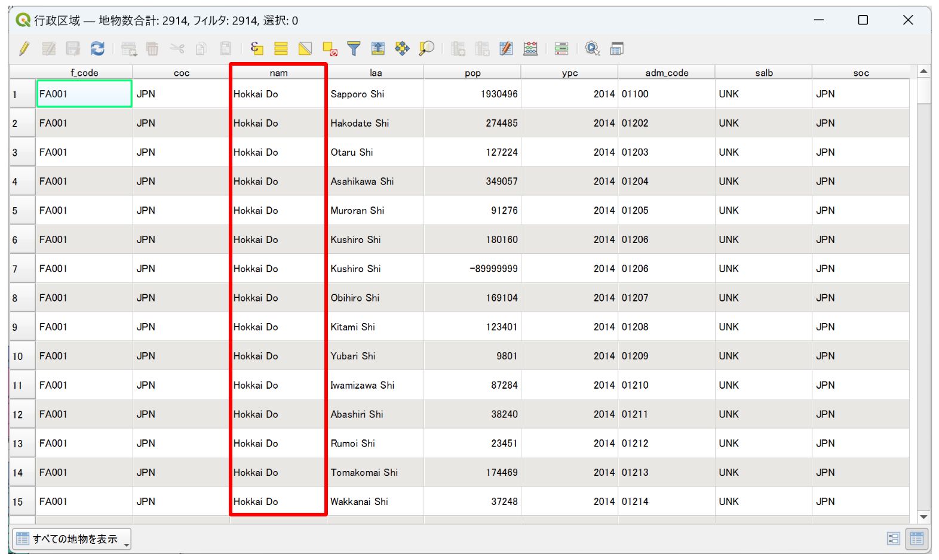939x560 pixels.
Task: Open Organize columns dialog
Action: [507, 49]
